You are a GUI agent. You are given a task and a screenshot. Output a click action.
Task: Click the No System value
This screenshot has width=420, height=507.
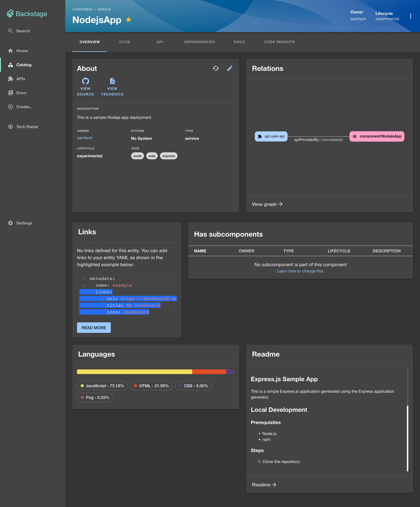tap(141, 138)
